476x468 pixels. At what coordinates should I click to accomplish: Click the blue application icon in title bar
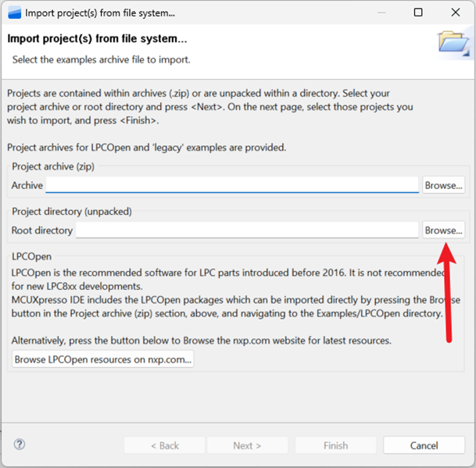(15, 13)
